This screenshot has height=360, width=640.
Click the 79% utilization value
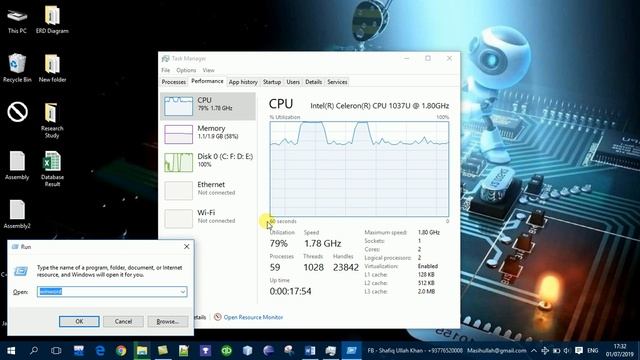pos(279,244)
